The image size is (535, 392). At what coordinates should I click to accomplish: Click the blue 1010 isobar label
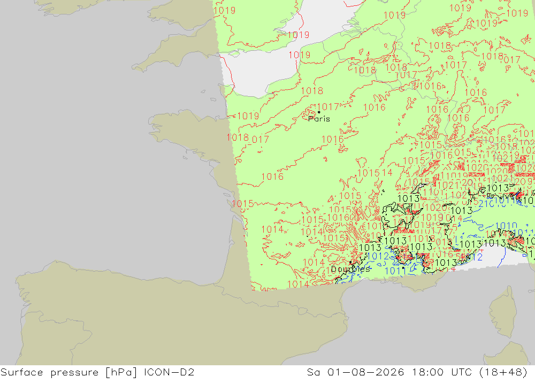(x=506, y=226)
